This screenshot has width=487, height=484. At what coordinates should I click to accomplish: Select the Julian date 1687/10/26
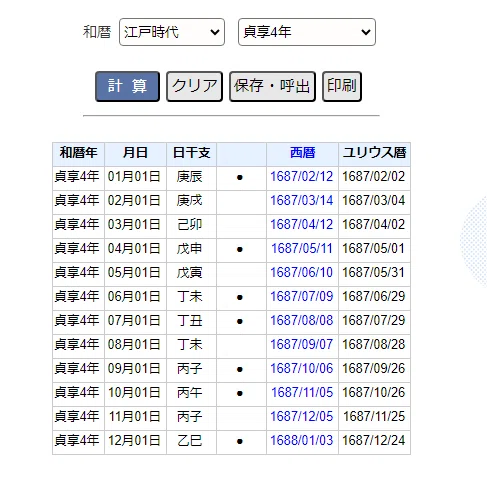pyautogui.click(x=374, y=393)
